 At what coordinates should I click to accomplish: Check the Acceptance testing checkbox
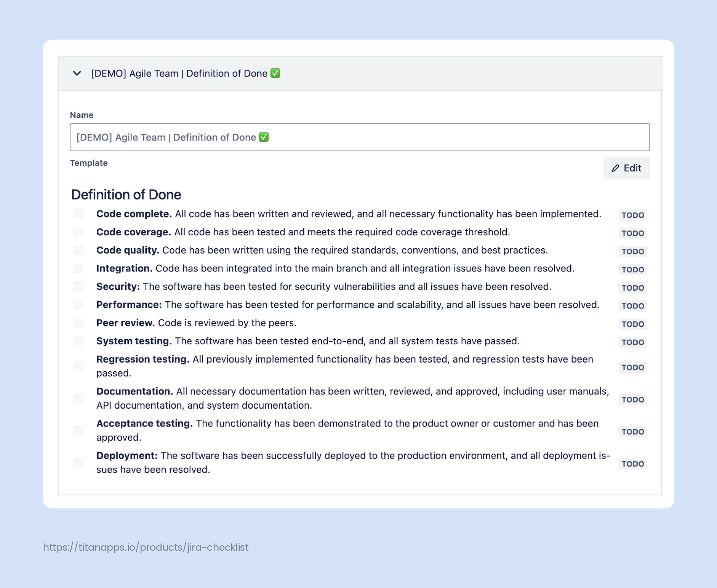[x=78, y=430]
